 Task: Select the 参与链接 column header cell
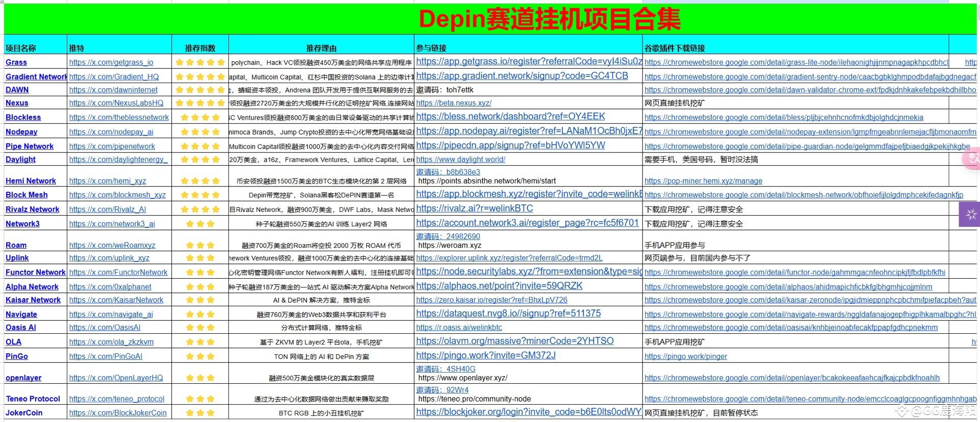click(x=528, y=45)
